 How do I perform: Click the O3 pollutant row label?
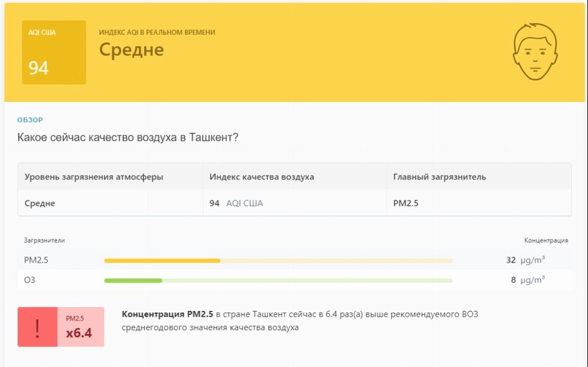tap(29, 280)
